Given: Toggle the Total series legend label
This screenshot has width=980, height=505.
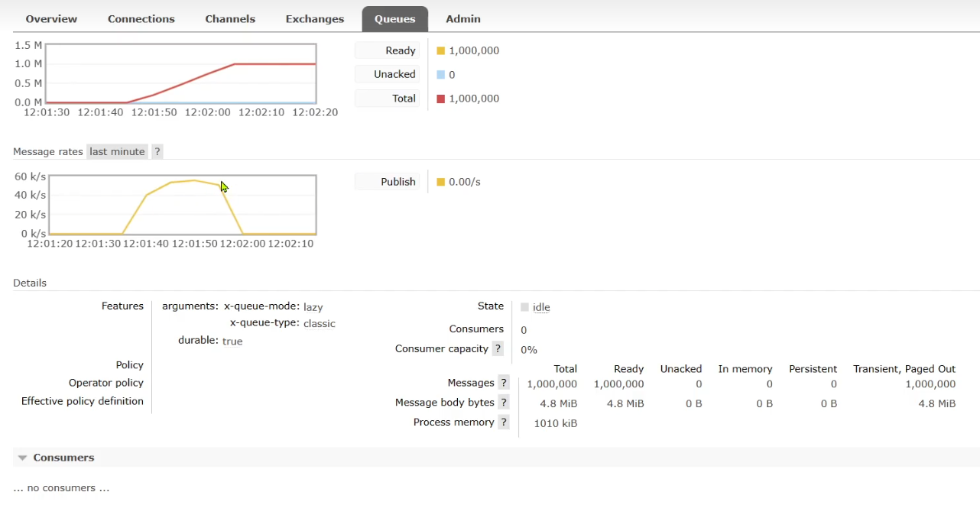Looking at the screenshot, I should pyautogui.click(x=388, y=99).
